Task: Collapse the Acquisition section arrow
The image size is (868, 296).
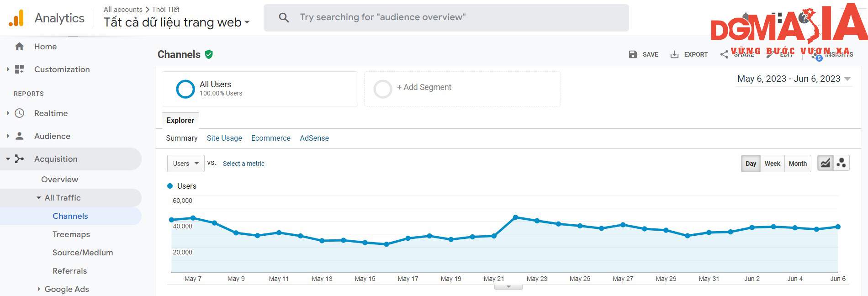Action: [8, 159]
